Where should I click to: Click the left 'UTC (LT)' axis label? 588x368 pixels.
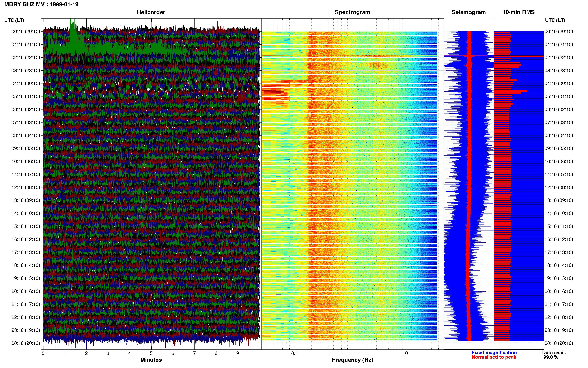click(14, 20)
